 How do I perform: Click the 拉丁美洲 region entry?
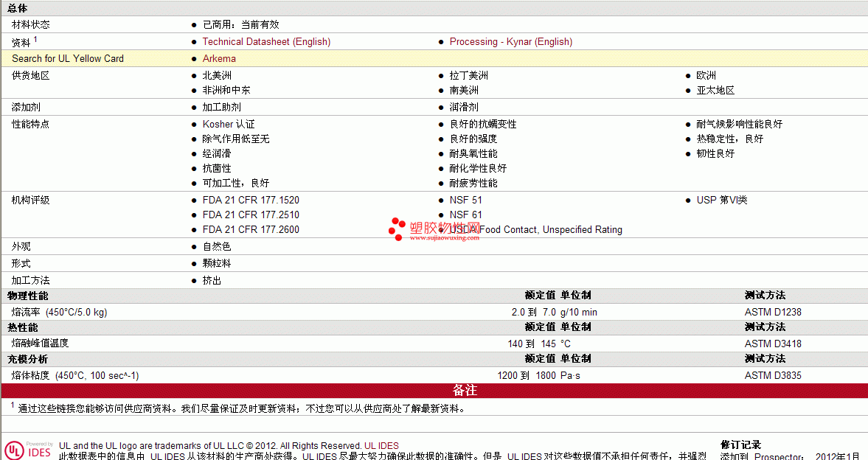click(x=469, y=75)
